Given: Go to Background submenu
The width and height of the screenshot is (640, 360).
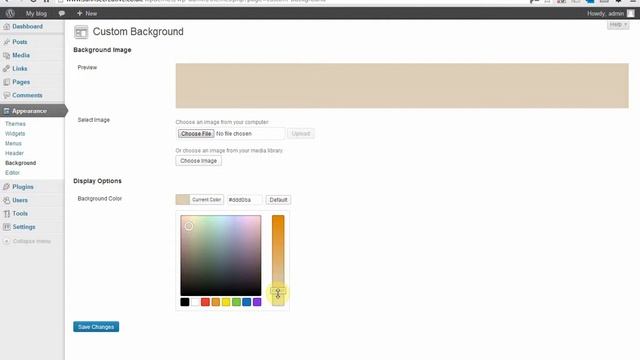Looking at the screenshot, I should pos(20,163).
